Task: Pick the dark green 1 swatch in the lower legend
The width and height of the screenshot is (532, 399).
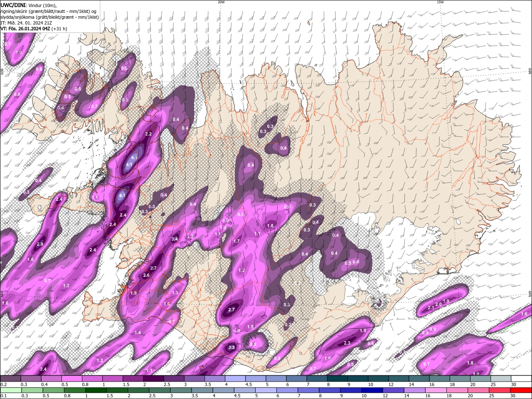Action: click(x=95, y=390)
